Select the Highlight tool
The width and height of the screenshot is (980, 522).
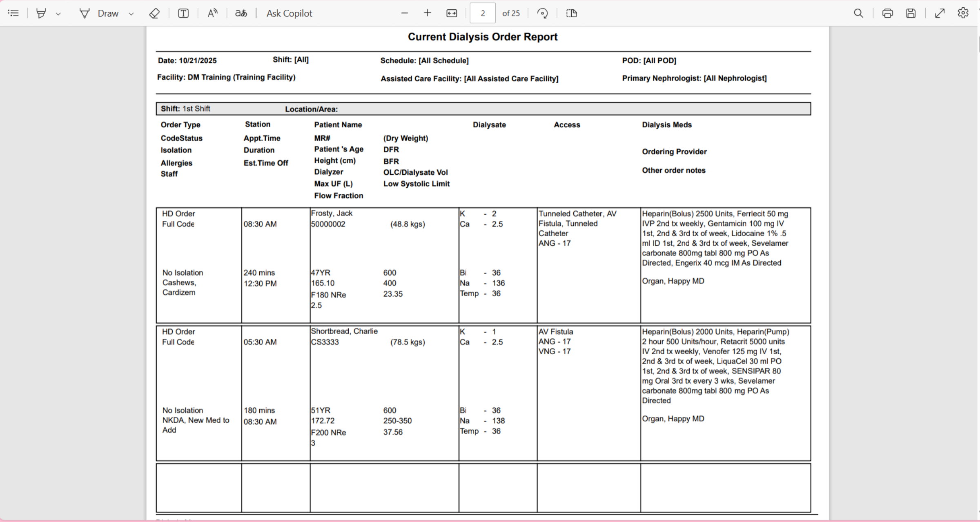point(41,13)
